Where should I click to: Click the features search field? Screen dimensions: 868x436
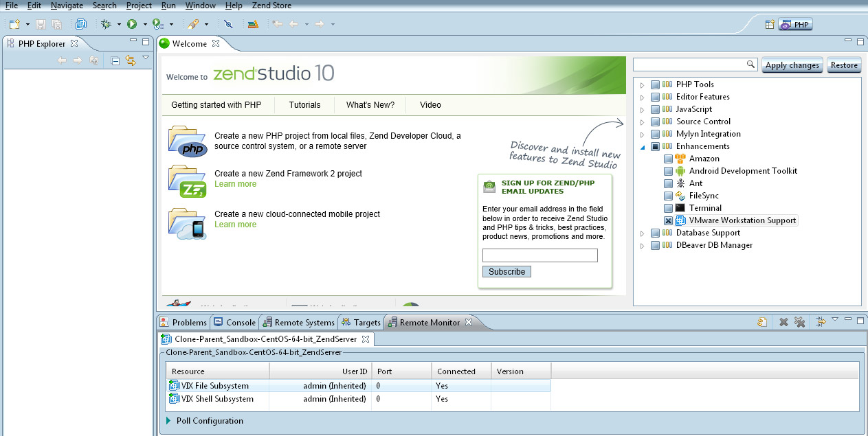point(695,65)
